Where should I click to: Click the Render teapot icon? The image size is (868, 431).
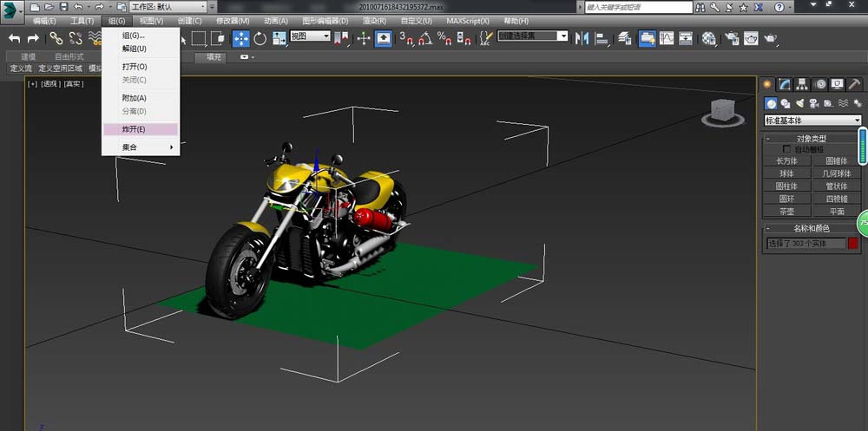(771, 38)
